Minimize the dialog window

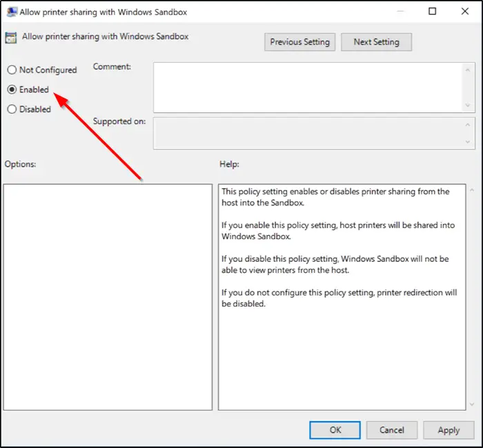[x=400, y=12]
